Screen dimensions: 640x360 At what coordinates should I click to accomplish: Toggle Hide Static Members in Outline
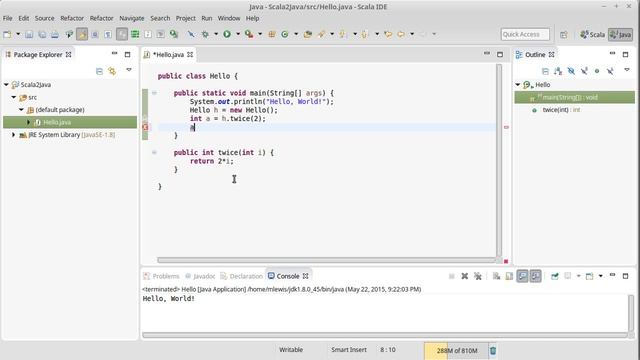(584, 71)
